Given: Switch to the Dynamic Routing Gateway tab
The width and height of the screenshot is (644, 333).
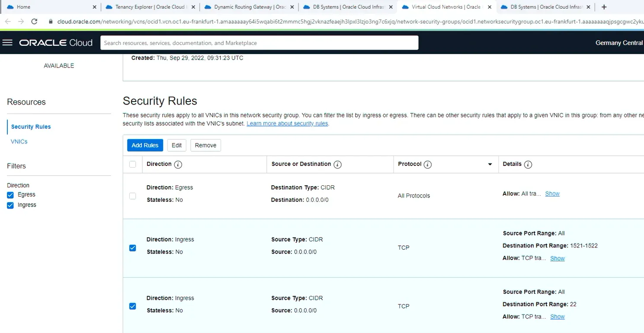Looking at the screenshot, I should click(x=249, y=7).
